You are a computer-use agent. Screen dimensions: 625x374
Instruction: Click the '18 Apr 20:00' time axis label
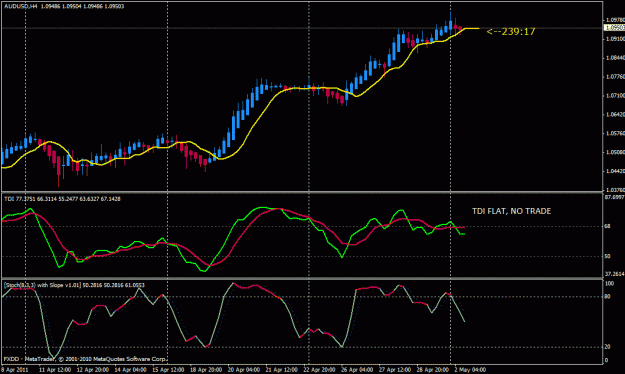[x=206, y=370]
